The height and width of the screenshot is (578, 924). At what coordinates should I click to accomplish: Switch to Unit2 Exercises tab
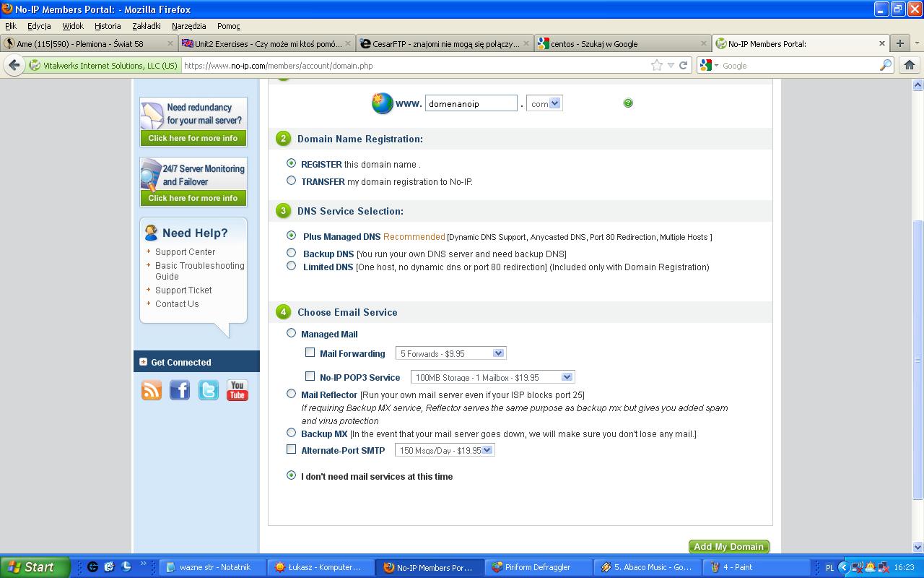267,43
